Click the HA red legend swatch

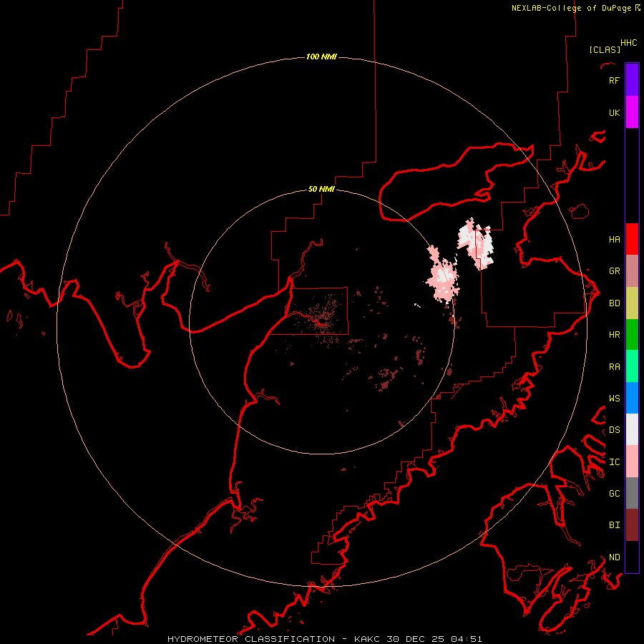point(632,239)
